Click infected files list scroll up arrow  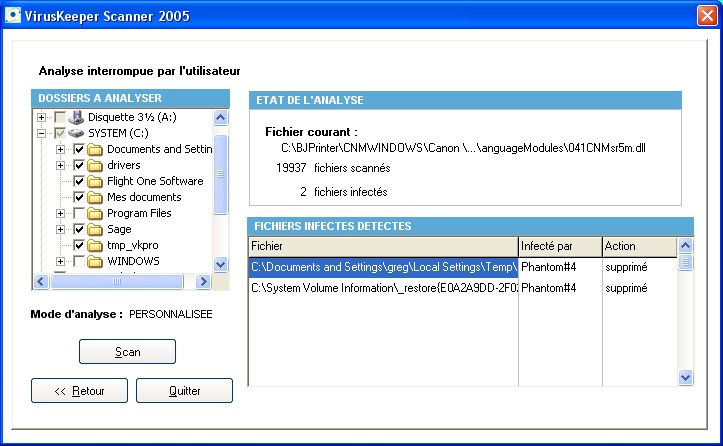pos(686,245)
